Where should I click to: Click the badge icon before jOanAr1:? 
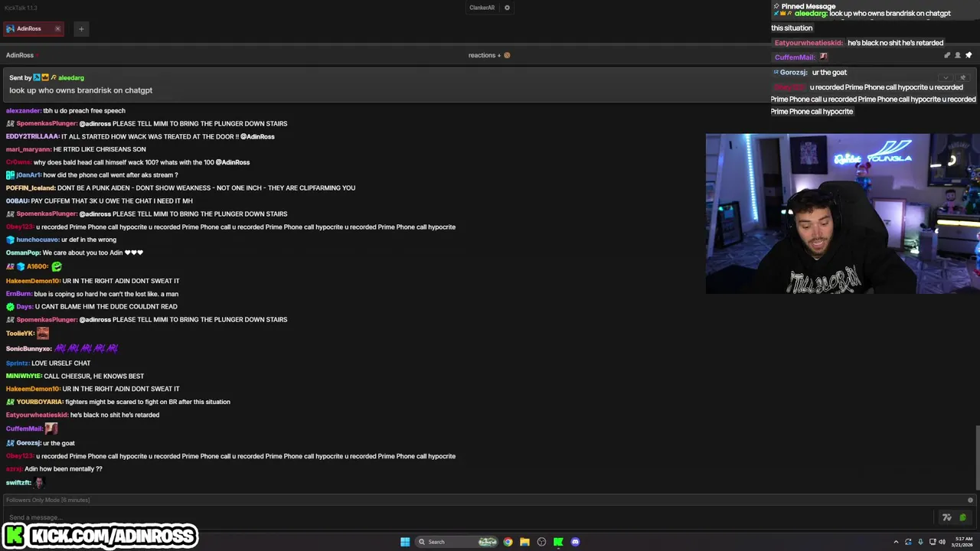tap(10, 175)
